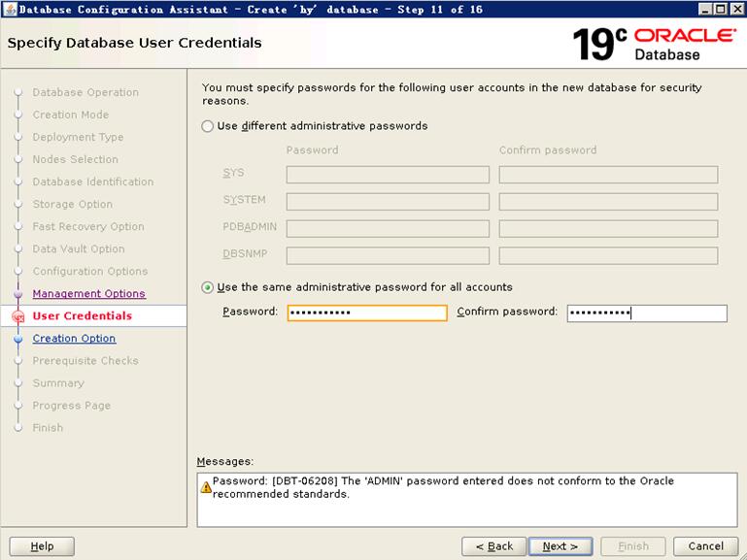Click the Data Vault Option step label

pyautogui.click(x=79, y=248)
